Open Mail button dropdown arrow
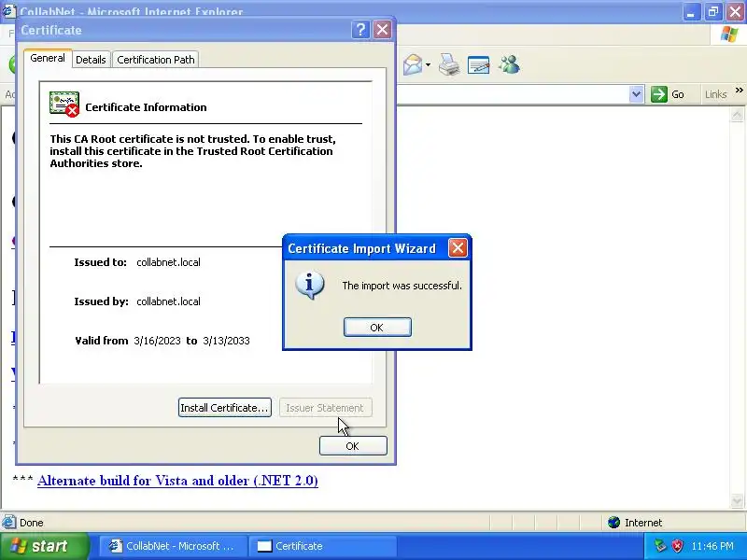The height and width of the screenshot is (560, 747). pyautogui.click(x=428, y=64)
